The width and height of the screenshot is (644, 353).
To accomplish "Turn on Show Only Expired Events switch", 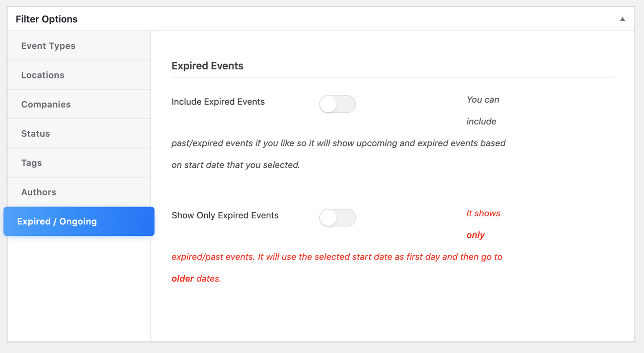I will 338,218.
